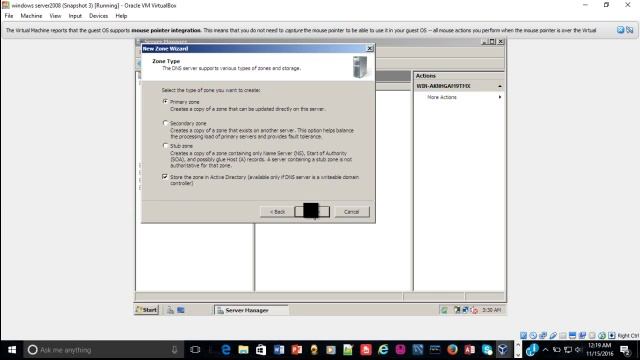
Task: Close the New Zone Wizard dialog
Action: [369, 49]
